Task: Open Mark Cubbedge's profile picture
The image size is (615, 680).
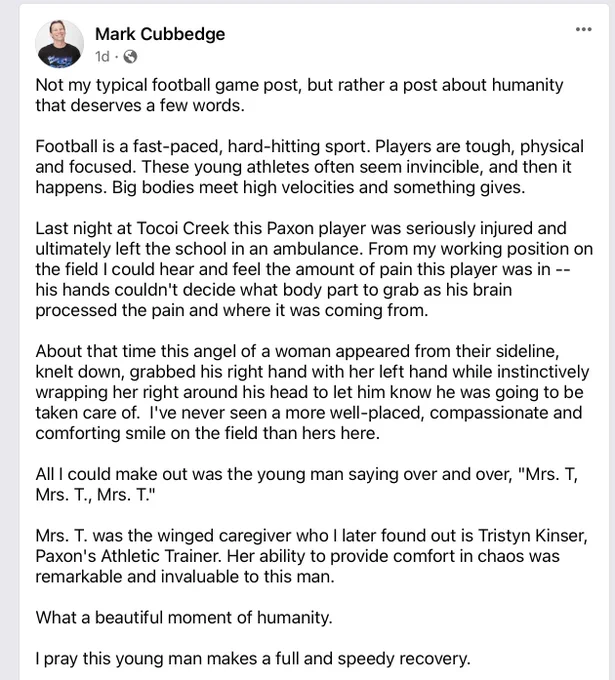Action: pyautogui.click(x=59, y=44)
